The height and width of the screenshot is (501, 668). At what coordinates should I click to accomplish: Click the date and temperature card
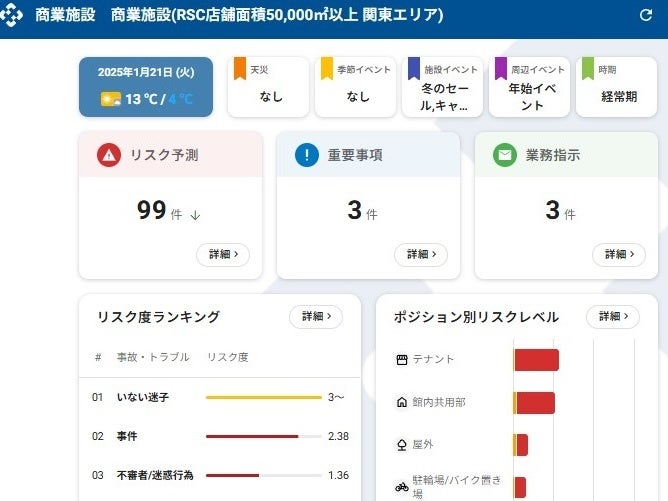[x=146, y=87]
